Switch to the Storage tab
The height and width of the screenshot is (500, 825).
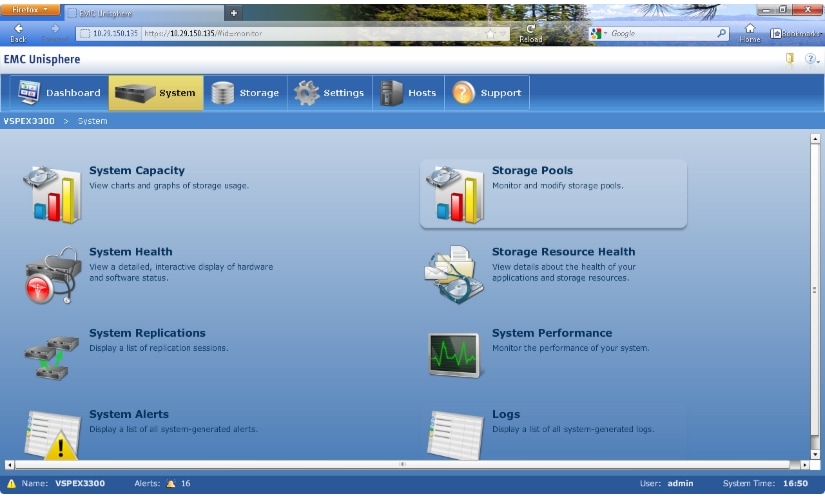click(245, 93)
